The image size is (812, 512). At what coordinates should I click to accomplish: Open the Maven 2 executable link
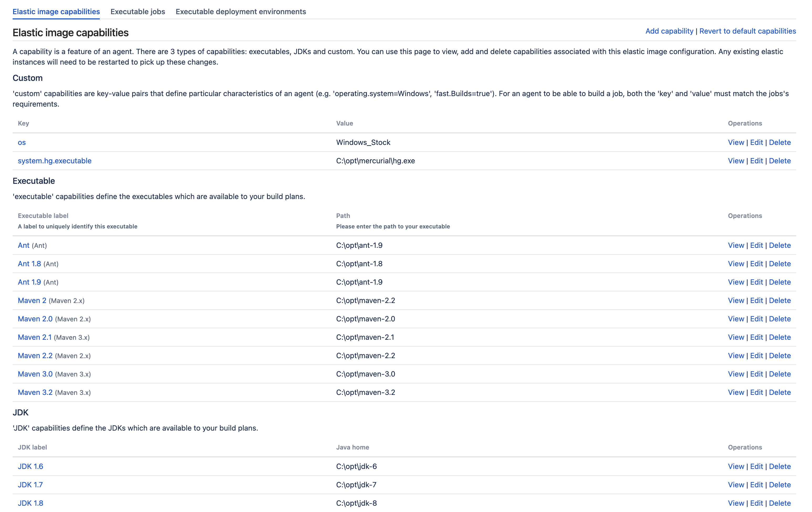(x=32, y=300)
